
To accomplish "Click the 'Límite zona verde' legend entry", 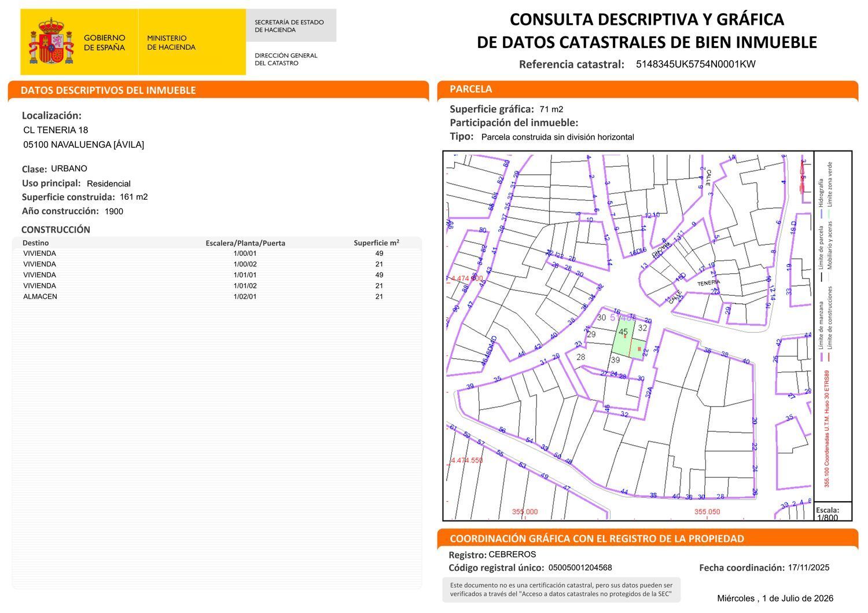I will tap(829, 184).
